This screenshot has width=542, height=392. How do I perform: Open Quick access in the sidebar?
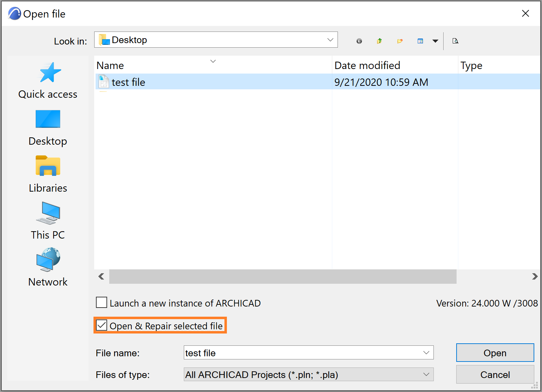[48, 80]
